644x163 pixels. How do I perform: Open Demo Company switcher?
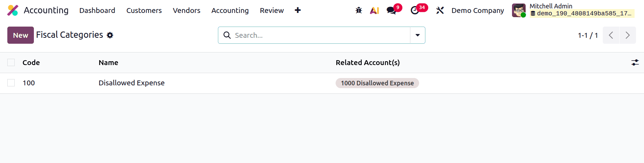coord(477,10)
